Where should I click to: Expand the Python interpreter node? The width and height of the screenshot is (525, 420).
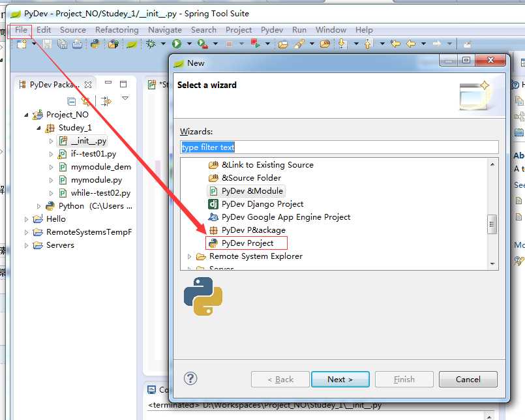click(39, 206)
